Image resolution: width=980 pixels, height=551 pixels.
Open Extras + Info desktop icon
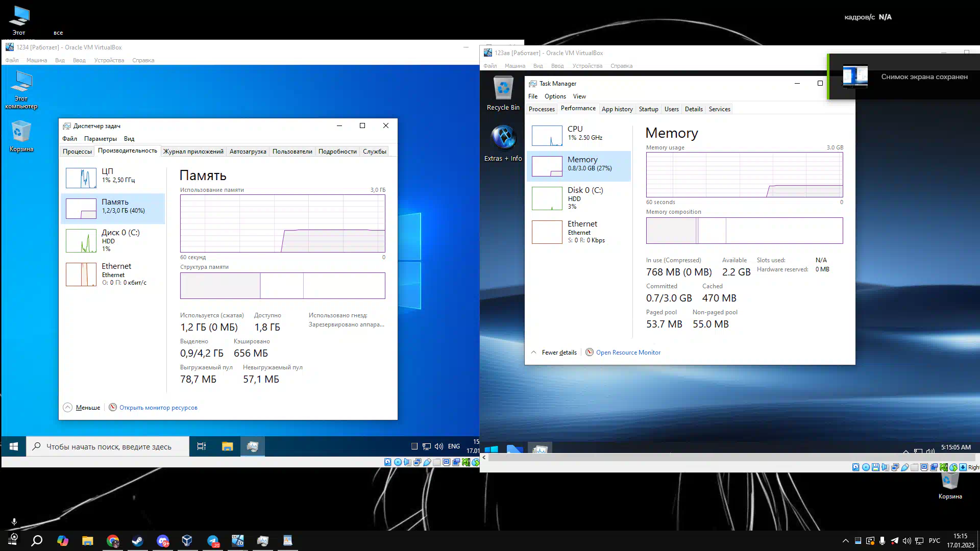(x=503, y=143)
